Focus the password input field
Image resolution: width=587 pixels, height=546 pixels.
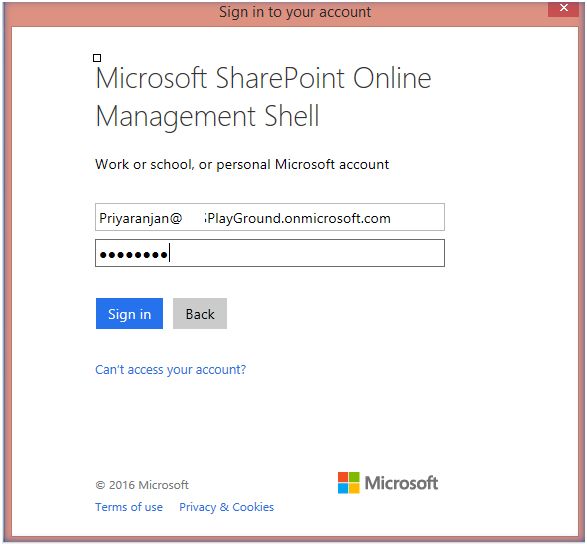click(x=270, y=253)
